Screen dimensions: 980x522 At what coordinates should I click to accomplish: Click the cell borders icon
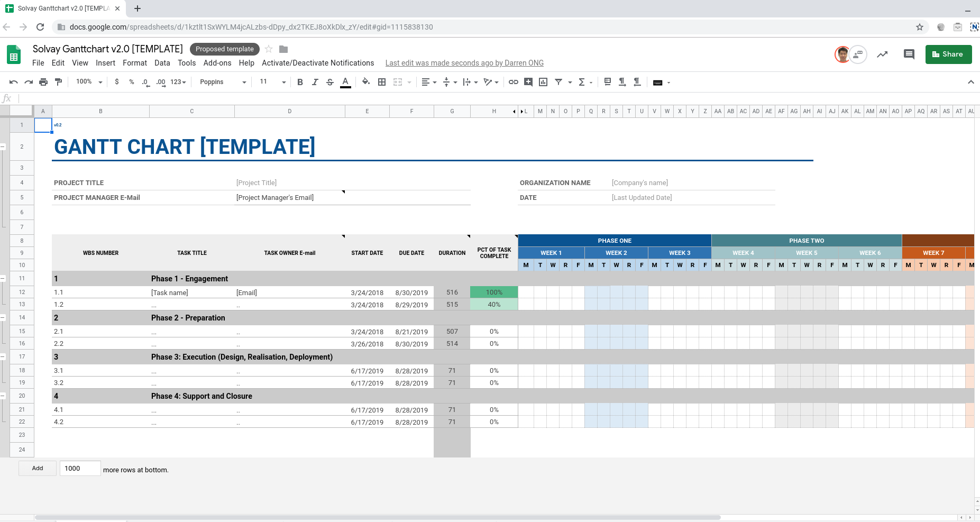click(382, 82)
